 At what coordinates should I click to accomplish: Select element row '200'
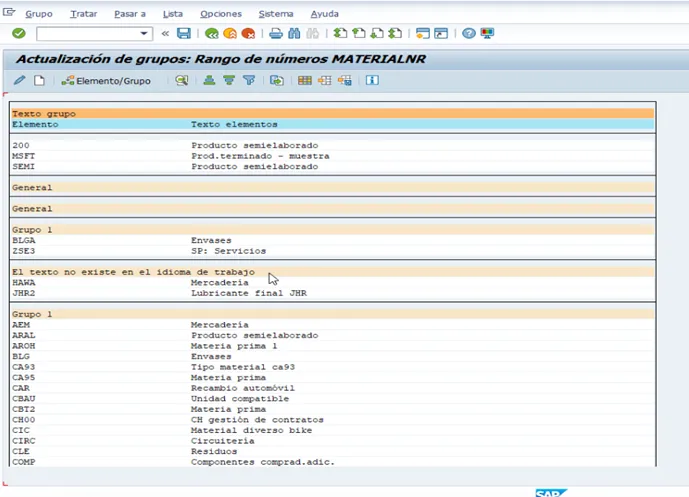click(x=333, y=145)
